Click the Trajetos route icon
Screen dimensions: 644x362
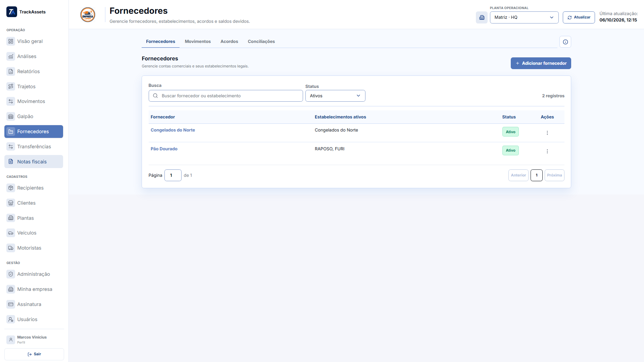[11, 87]
